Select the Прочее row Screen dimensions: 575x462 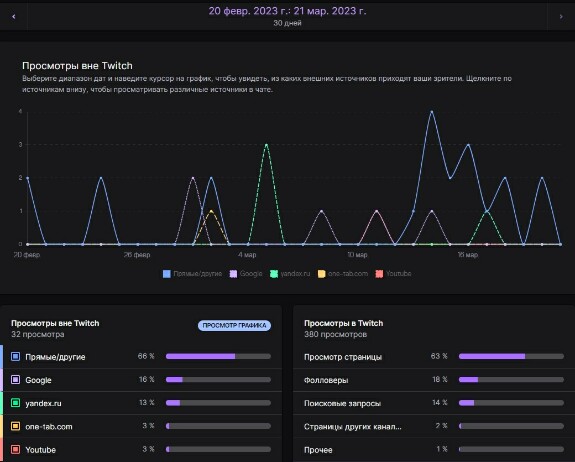coord(434,450)
